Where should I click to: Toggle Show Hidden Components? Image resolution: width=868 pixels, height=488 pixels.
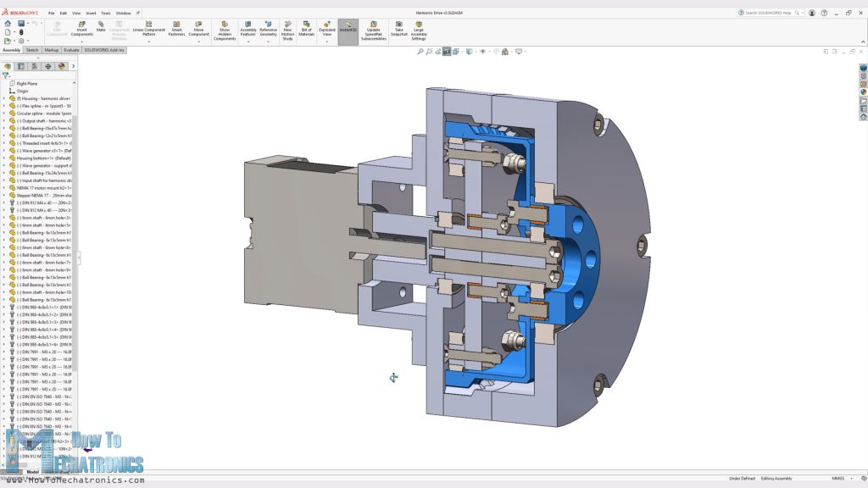pos(224,28)
